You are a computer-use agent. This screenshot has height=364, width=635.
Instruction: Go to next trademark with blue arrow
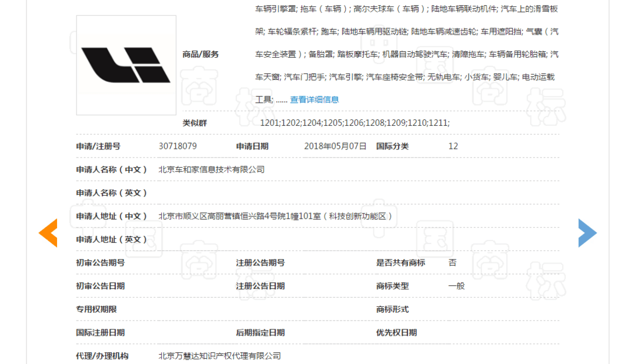click(x=587, y=233)
